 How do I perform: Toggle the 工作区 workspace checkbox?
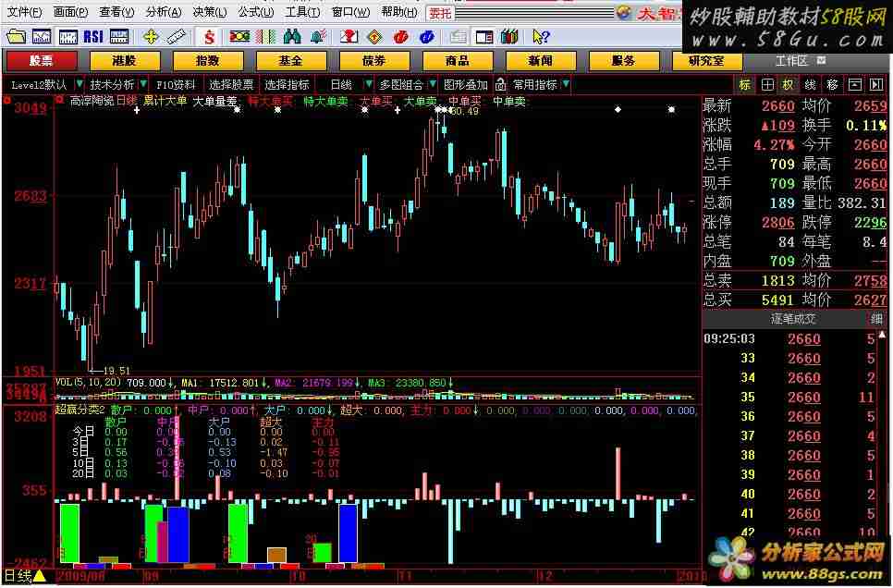tap(821, 60)
